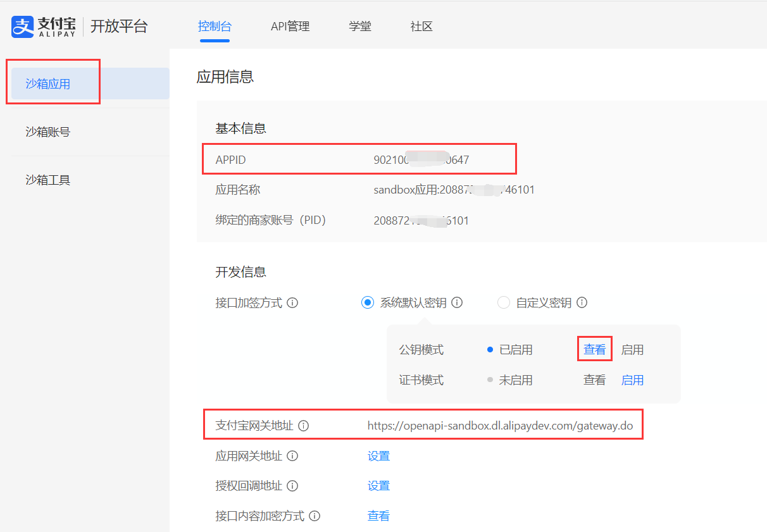Click 启用 in the 公钥模式 row

click(x=632, y=350)
